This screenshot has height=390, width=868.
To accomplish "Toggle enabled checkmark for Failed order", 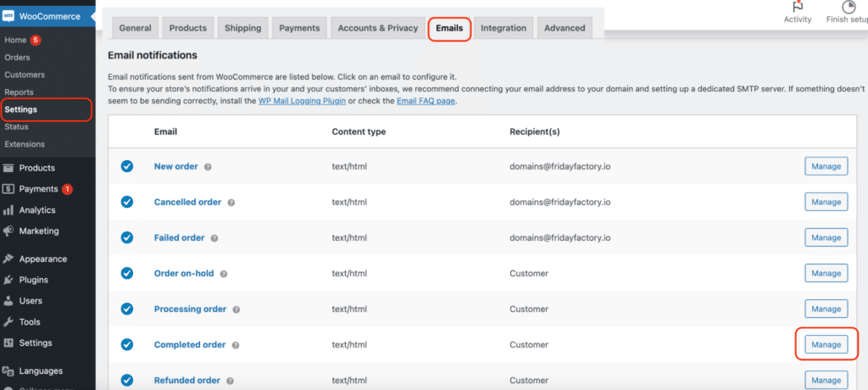I will coord(127,237).
